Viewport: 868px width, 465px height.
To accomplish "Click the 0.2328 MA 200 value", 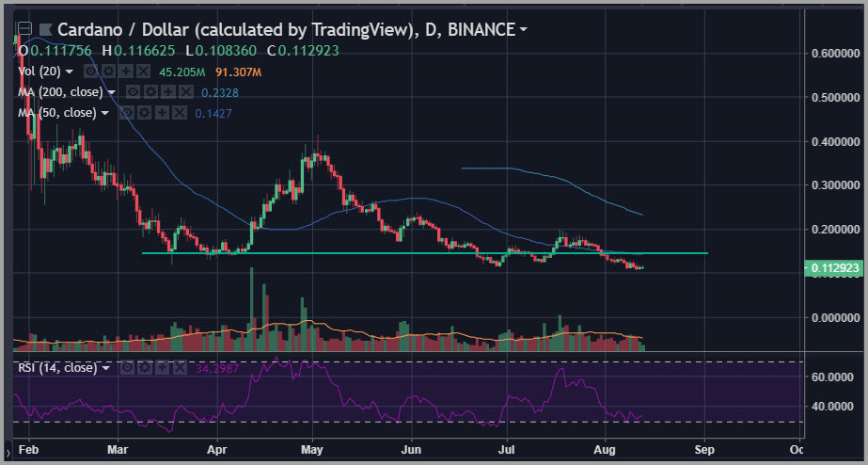I will point(220,92).
